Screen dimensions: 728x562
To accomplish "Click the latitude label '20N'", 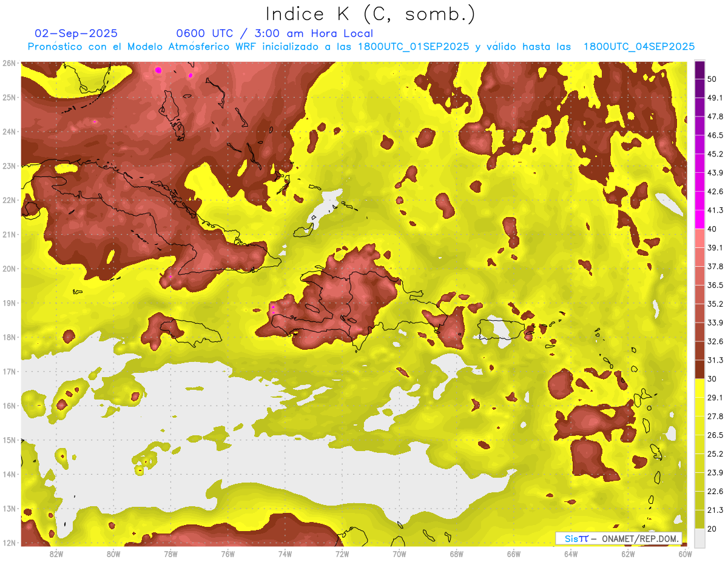I will [9, 269].
